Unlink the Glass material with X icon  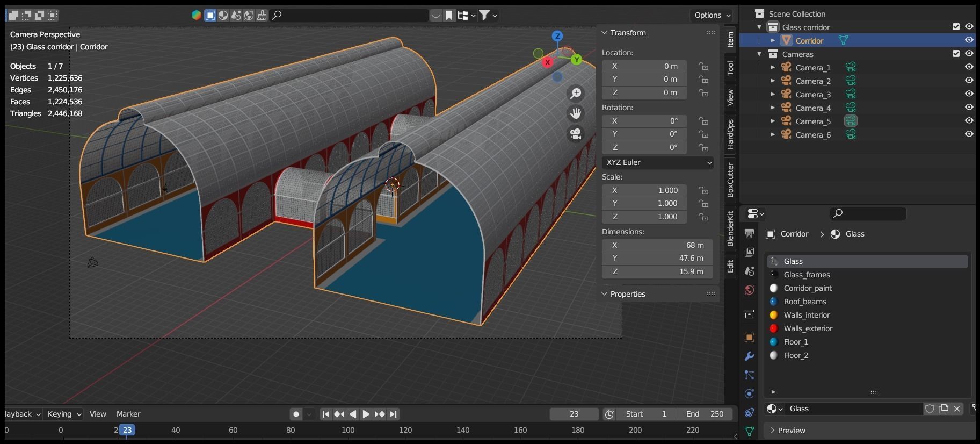(x=956, y=409)
